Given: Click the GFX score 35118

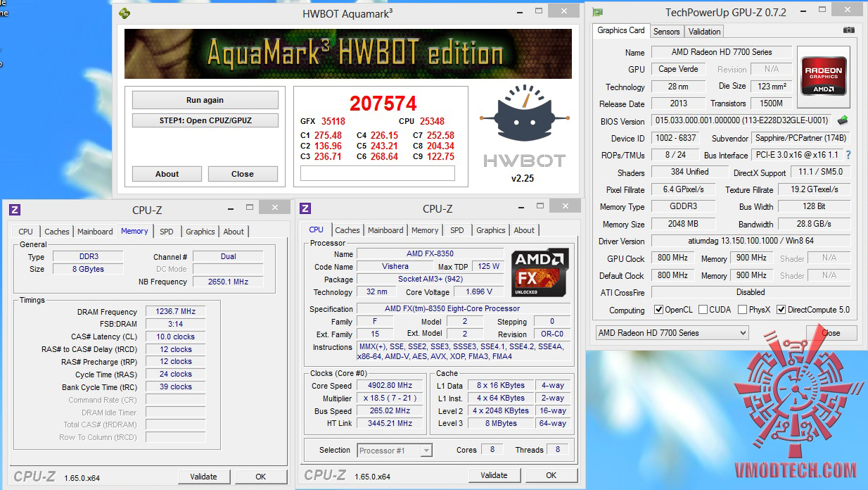Looking at the screenshot, I should 333,121.
